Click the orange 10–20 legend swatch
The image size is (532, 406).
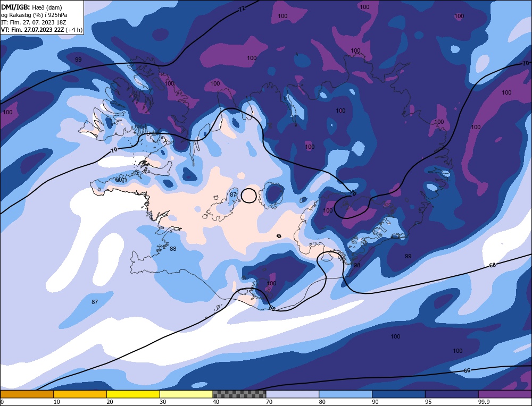tap(80, 394)
